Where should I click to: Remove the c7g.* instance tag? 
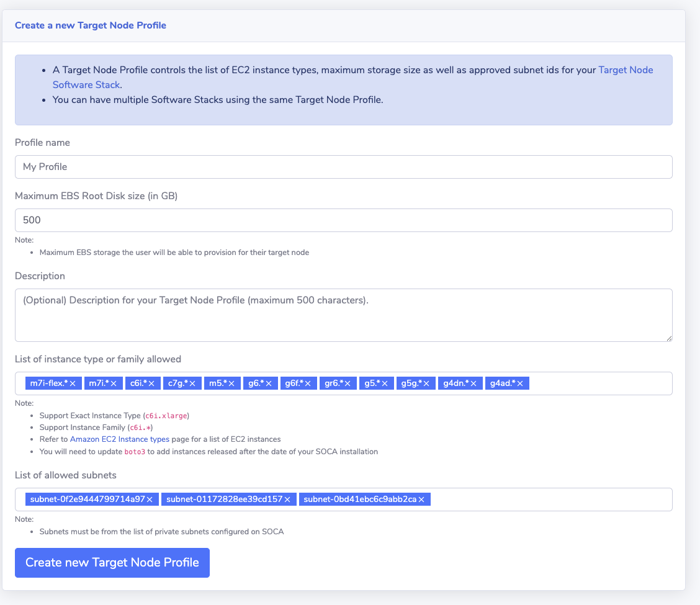(192, 384)
